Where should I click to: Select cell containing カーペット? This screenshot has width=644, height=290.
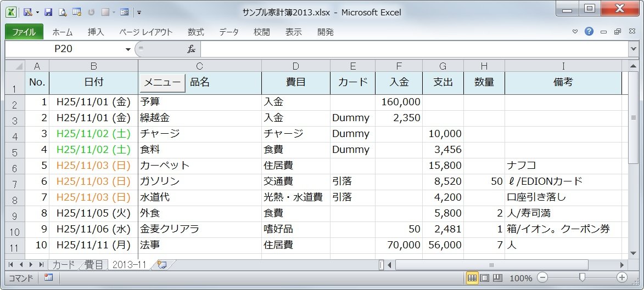pyautogui.click(x=200, y=166)
